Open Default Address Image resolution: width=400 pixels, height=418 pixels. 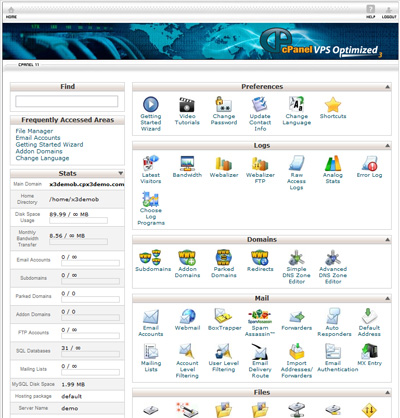(369, 316)
